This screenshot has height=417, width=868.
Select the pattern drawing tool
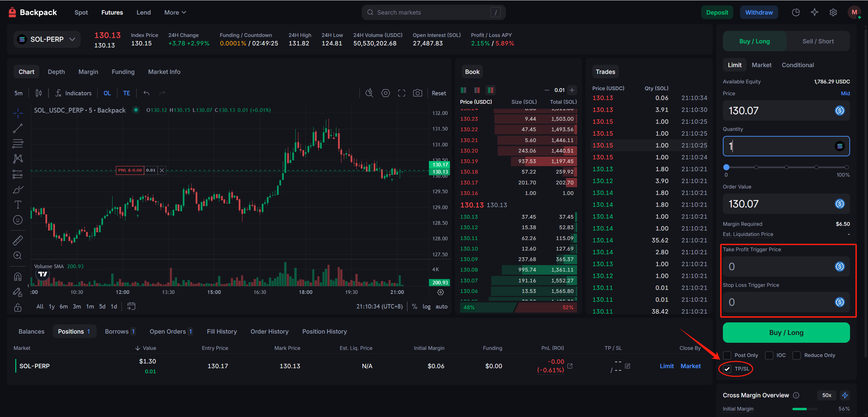[18, 159]
